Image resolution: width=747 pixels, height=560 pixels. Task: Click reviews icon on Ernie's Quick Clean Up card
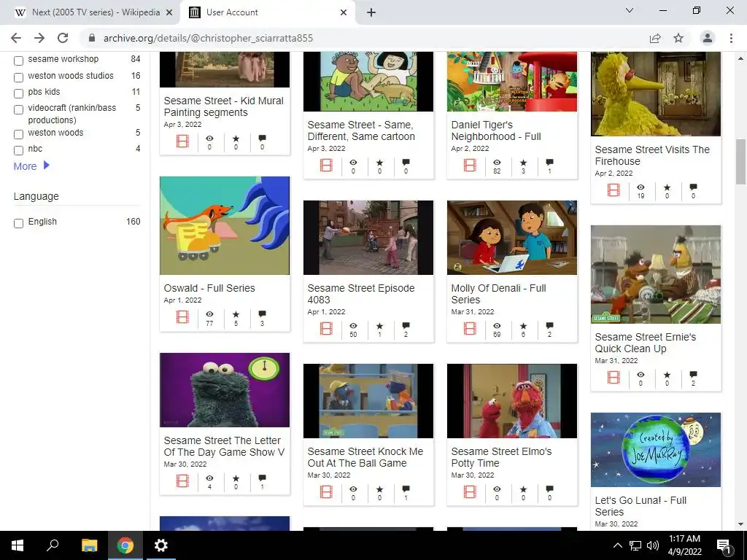tap(693, 375)
